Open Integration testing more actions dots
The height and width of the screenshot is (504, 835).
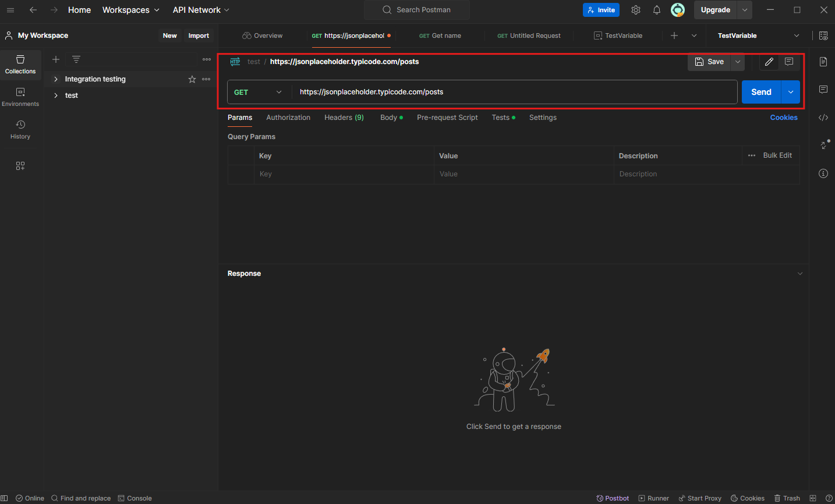click(206, 79)
